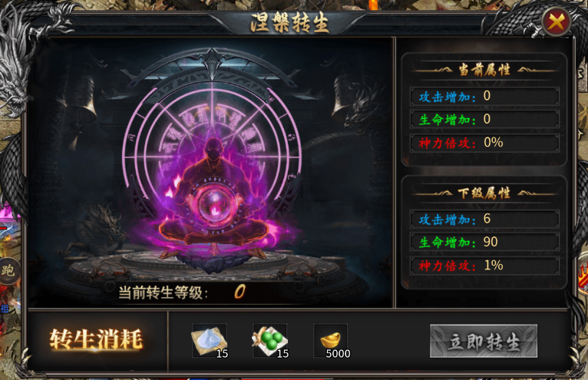Select current 神力倍攻 0% row
588x380 pixels.
point(484,143)
